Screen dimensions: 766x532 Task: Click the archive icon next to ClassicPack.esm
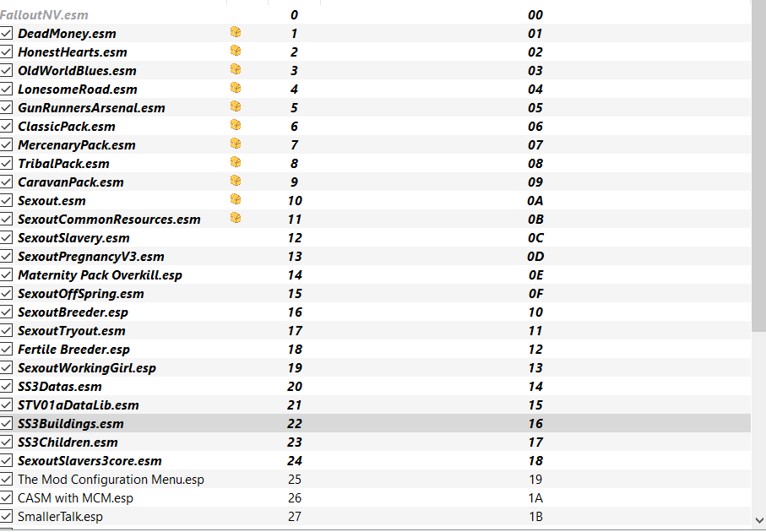coord(236,125)
